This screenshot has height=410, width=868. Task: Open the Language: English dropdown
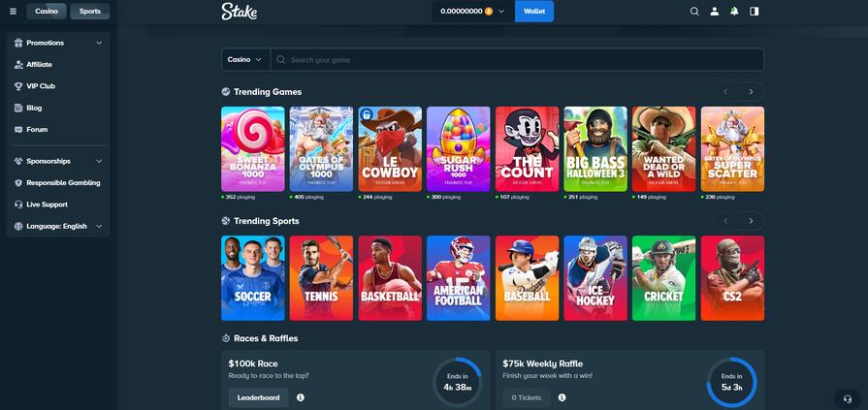pos(58,226)
